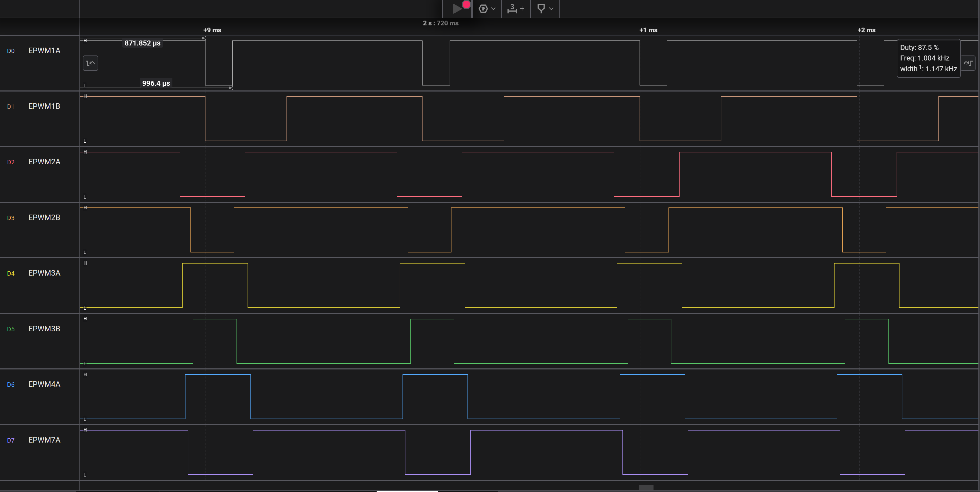The width and height of the screenshot is (980, 492).
Task: Start capture with the play button
Action: (457, 8)
